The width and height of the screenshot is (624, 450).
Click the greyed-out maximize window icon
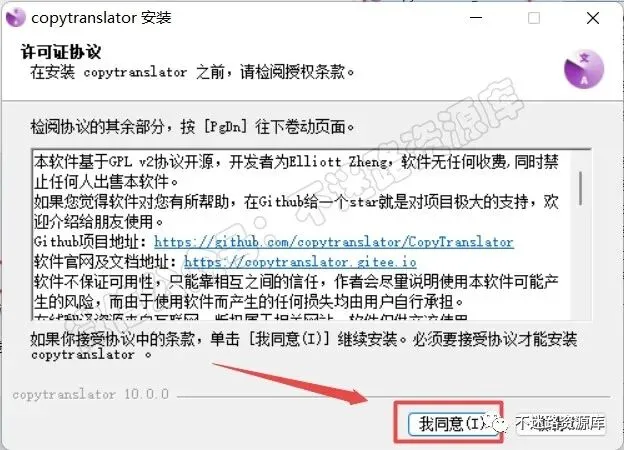pyautogui.click(x=534, y=18)
